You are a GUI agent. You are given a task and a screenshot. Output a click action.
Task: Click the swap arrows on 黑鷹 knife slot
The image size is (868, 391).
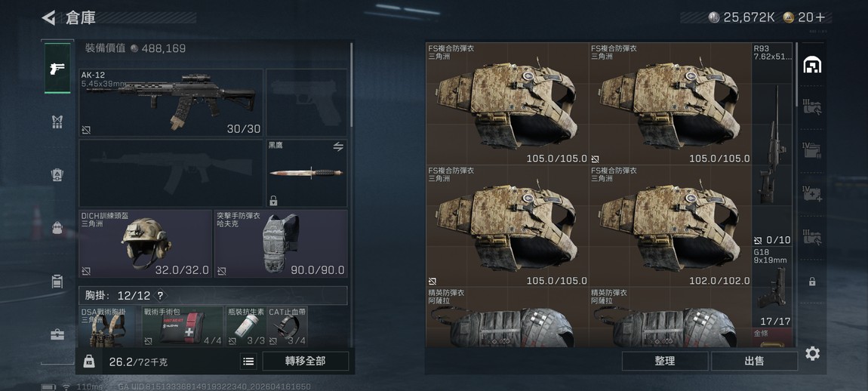coord(337,146)
